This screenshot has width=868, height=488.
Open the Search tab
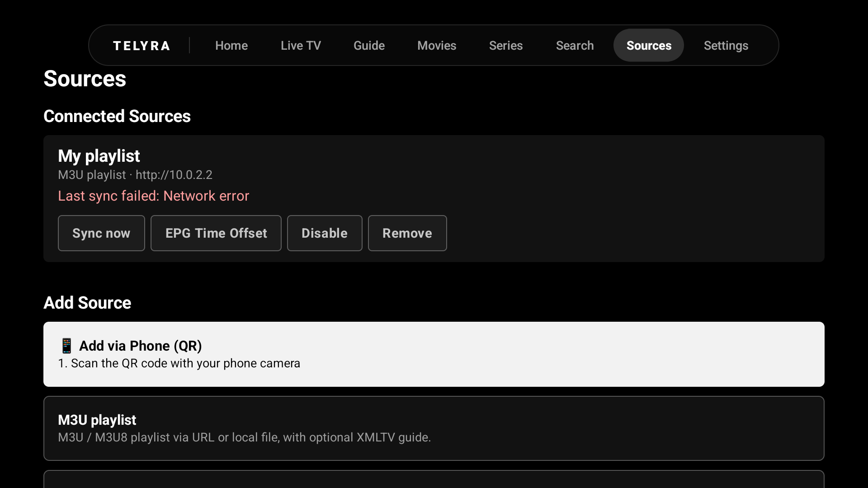(575, 46)
